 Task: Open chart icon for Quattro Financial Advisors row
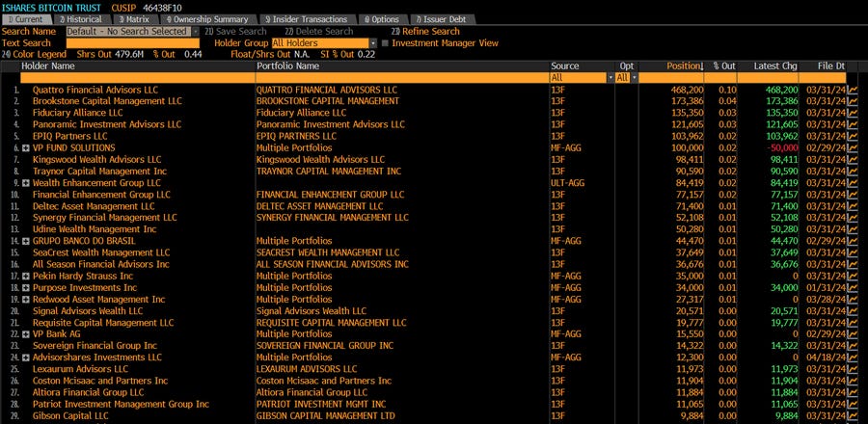(x=853, y=90)
